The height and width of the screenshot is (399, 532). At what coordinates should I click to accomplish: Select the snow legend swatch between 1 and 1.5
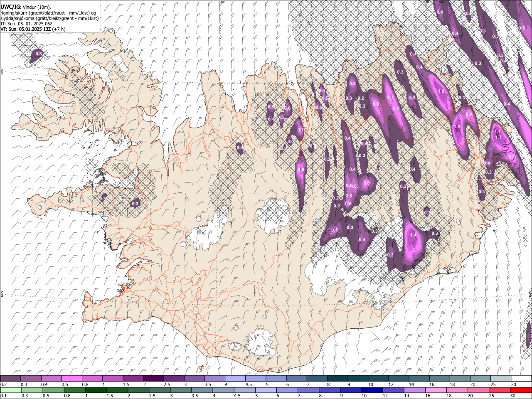coord(112,379)
